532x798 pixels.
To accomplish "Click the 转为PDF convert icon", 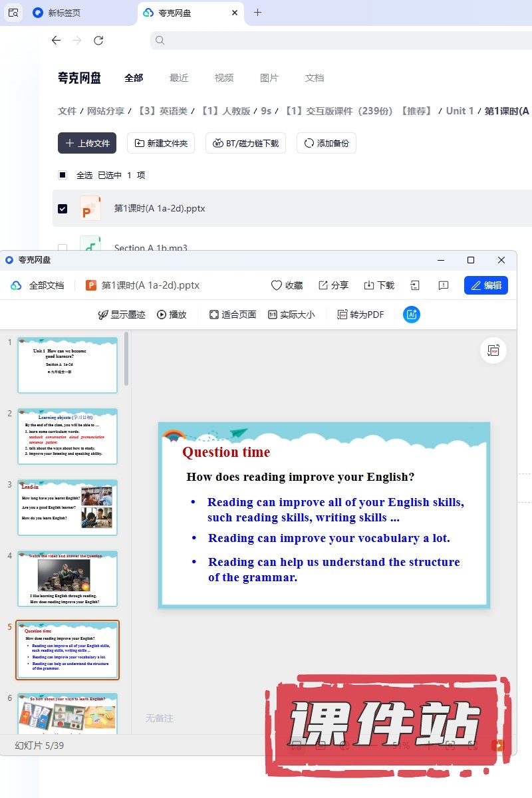I will 342,315.
